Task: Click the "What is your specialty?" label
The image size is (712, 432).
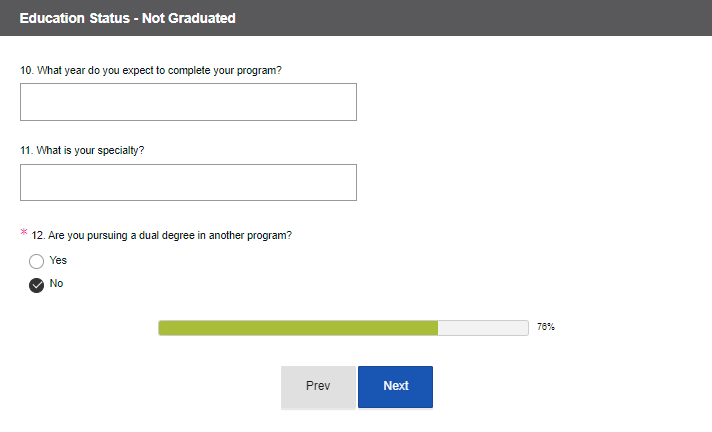Action: (82, 151)
